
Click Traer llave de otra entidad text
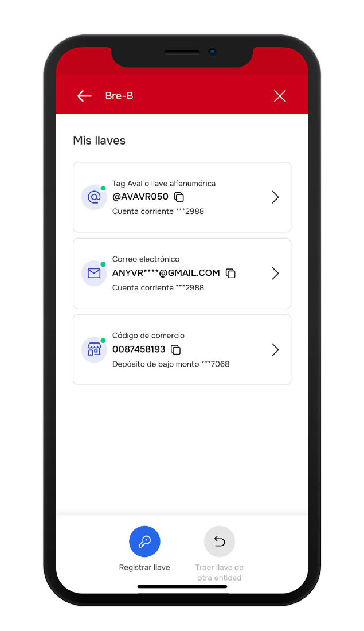pos(220,572)
